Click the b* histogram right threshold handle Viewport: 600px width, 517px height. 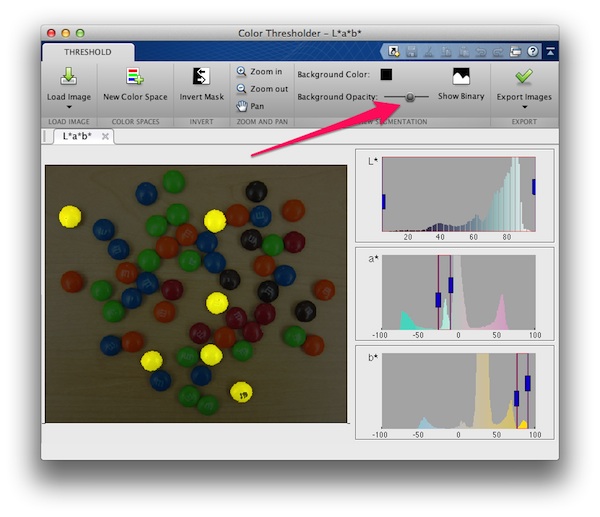click(x=527, y=383)
